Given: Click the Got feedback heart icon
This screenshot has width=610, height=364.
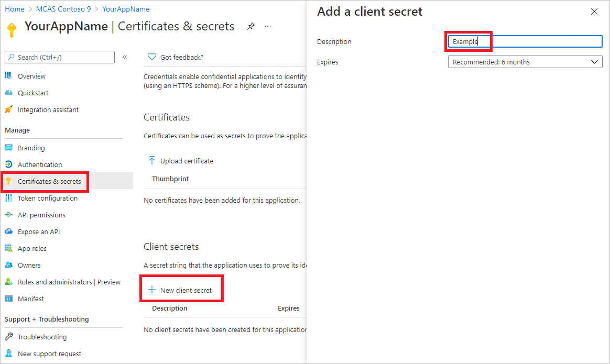Looking at the screenshot, I should [152, 57].
